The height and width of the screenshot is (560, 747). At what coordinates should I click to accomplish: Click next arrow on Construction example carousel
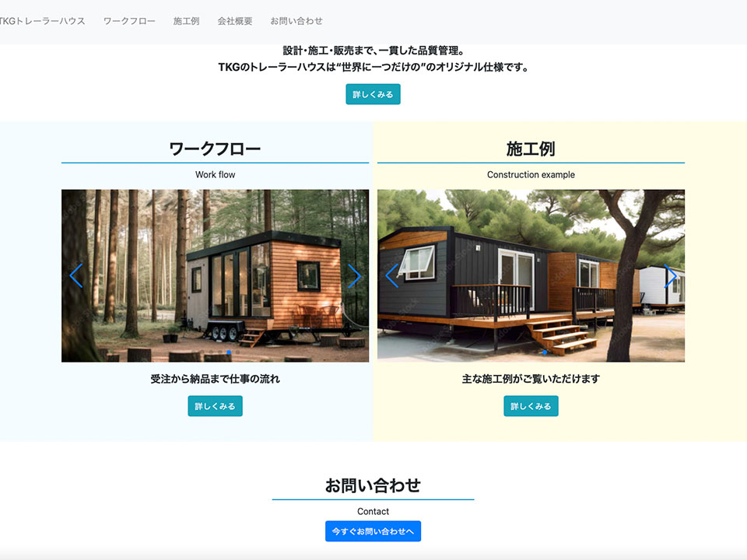670,275
